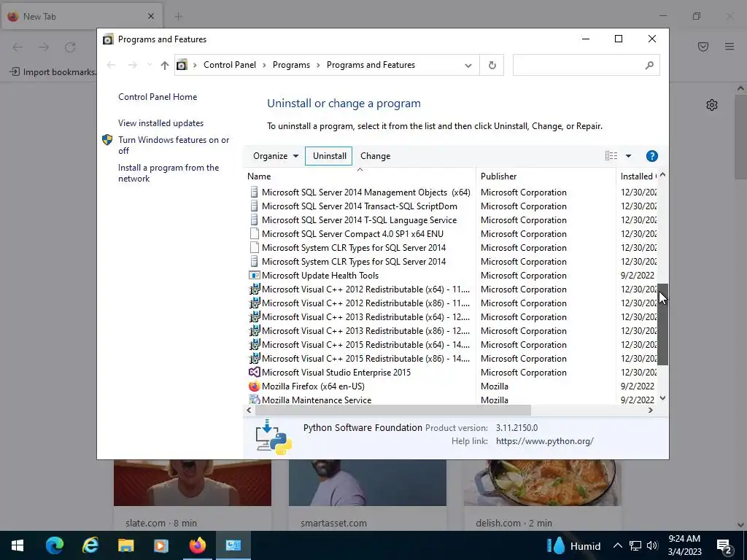
Task: Select Microsoft SQL Server 2014 Transact-SQL ScriptDom
Action: 359,206
